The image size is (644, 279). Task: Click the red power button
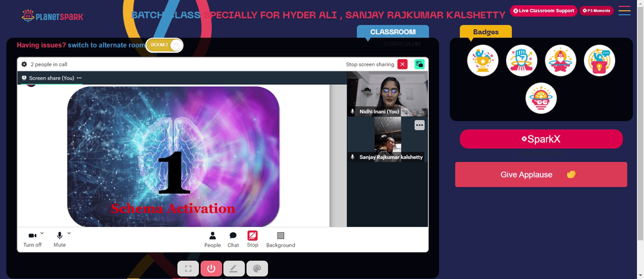click(211, 269)
